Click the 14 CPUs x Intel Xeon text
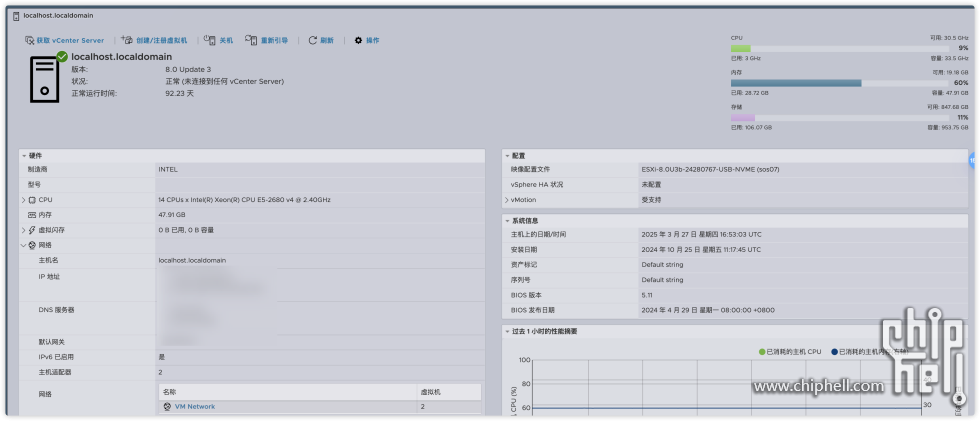The height and width of the screenshot is (421, 980). [x=244, y=200]
